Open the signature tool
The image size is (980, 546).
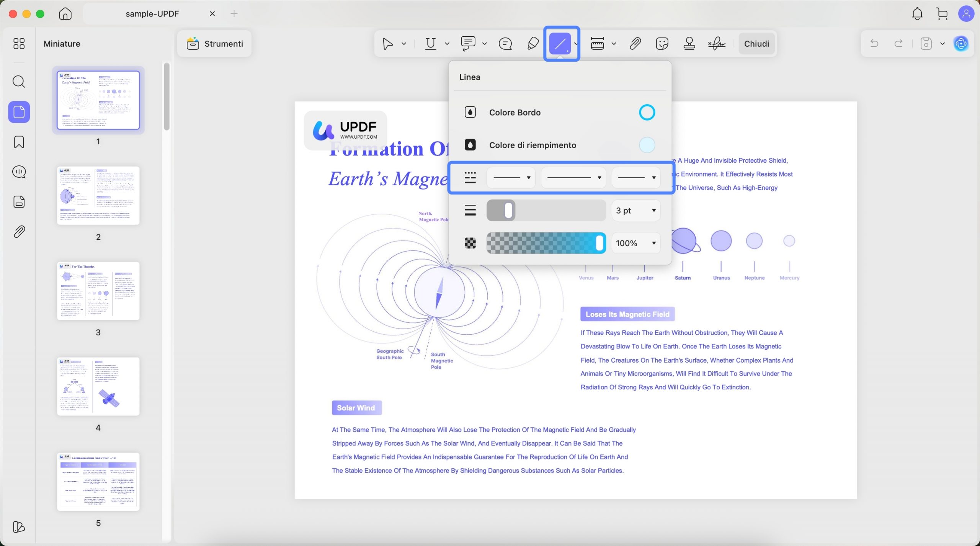[717, 44]
